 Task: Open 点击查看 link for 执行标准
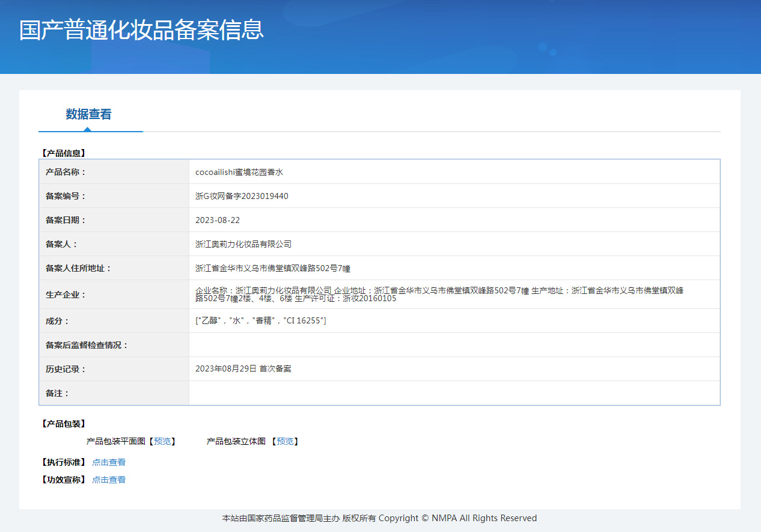pyautogui.click(x=109, y=462)
